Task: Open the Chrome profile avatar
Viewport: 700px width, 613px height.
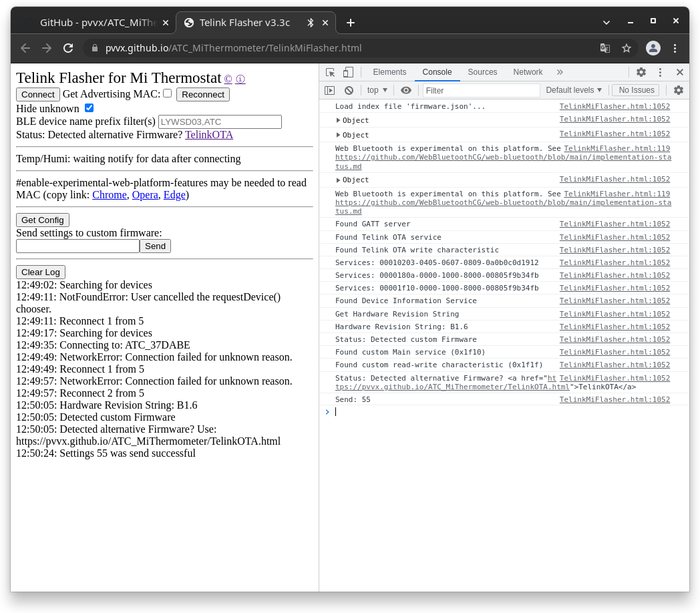Action: [653, 48]
